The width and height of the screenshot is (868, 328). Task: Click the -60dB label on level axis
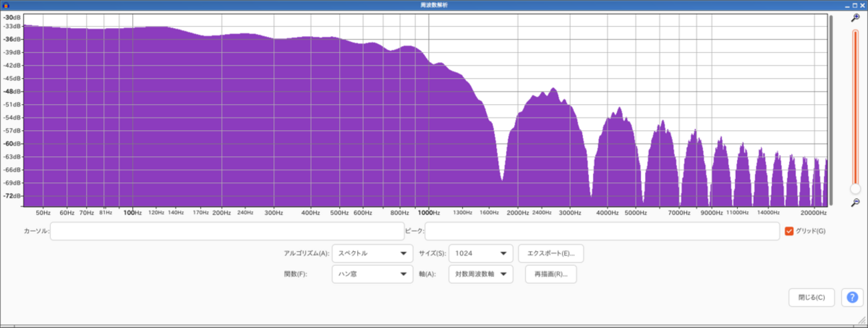point(13,144)
